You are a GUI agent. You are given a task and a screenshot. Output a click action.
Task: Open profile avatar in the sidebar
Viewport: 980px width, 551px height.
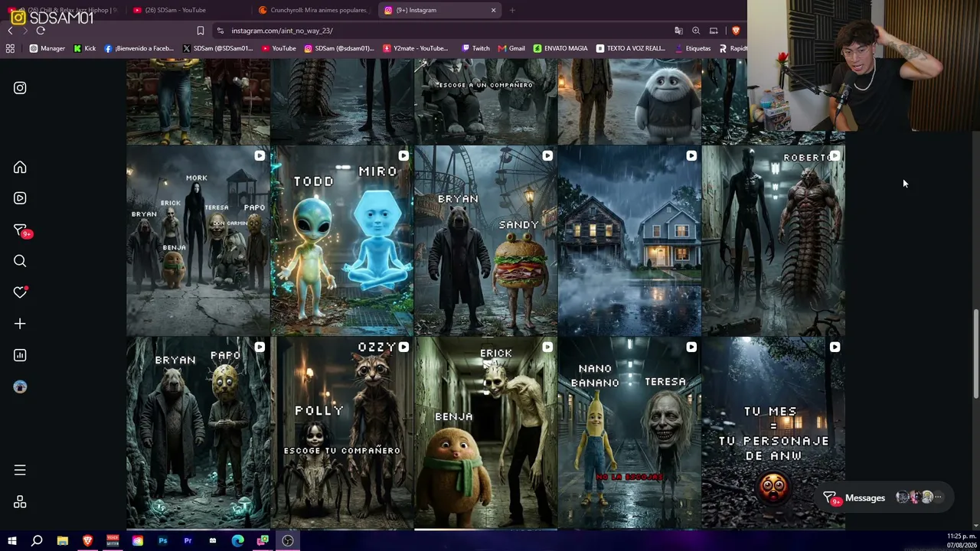click(x=20, y=386)
